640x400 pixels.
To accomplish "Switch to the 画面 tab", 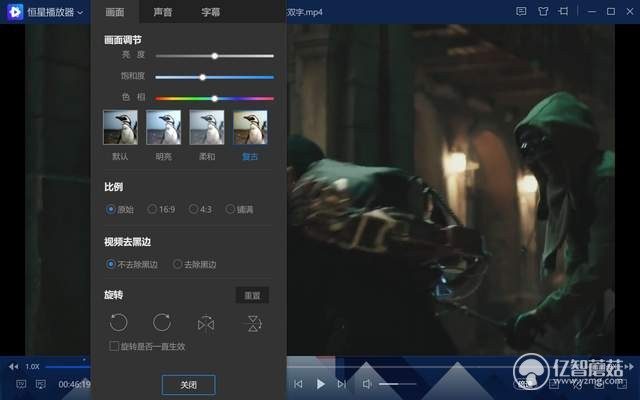I will tap(115, 12).
